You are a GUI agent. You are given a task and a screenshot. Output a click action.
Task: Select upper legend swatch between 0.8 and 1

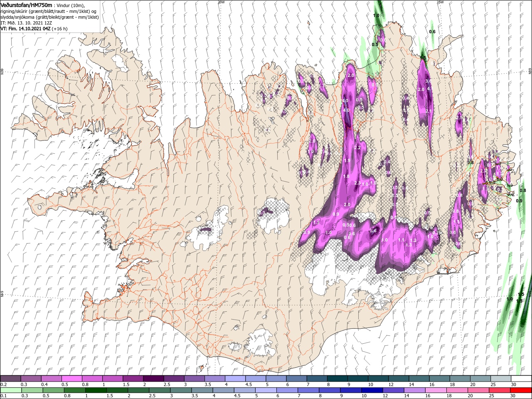92,379
